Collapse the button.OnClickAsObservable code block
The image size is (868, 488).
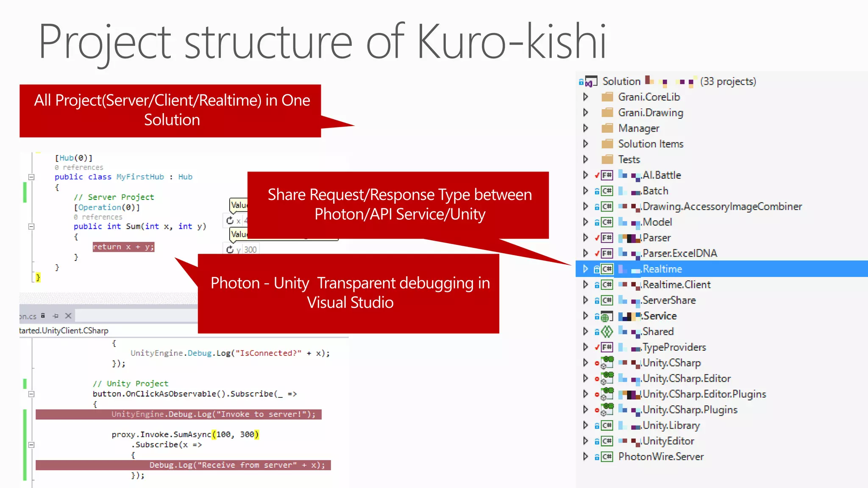(31, 394)
